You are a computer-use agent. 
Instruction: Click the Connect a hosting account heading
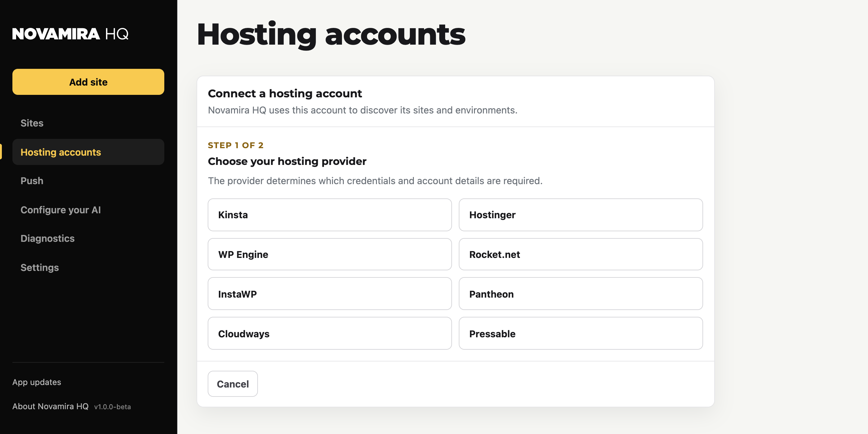[285, 93]
